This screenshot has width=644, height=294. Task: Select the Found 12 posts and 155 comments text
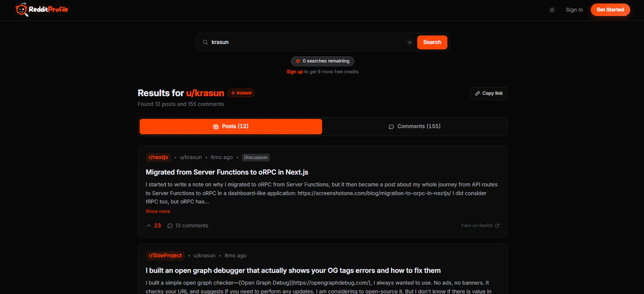(x=181, y=104)
